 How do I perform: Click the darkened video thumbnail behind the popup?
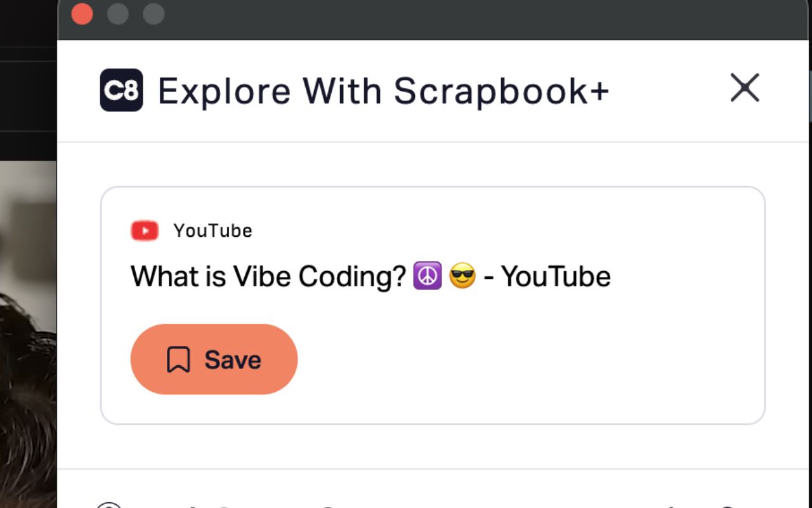point(28,317)
